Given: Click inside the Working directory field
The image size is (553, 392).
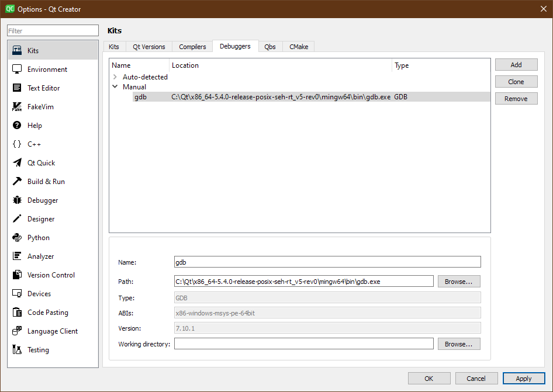Looking at the screenshot, I should [303, 344].
